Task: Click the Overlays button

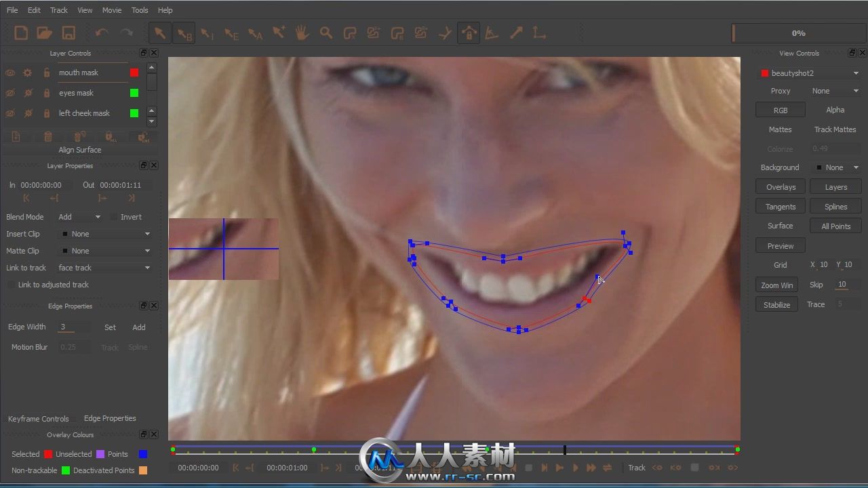Action: point(781,187)
